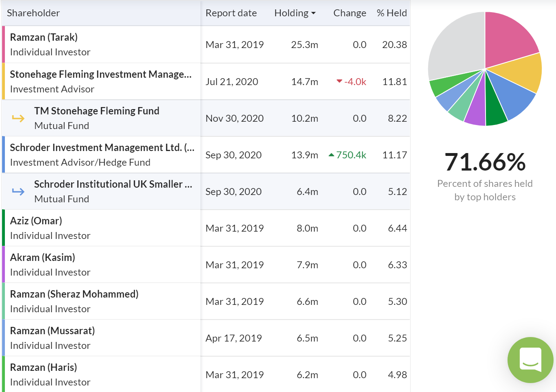Image resolution: width=556 pixels, height=392 pixels.
Task: Click the red down arrow next to -4.0k
Action: click(339, 81)
